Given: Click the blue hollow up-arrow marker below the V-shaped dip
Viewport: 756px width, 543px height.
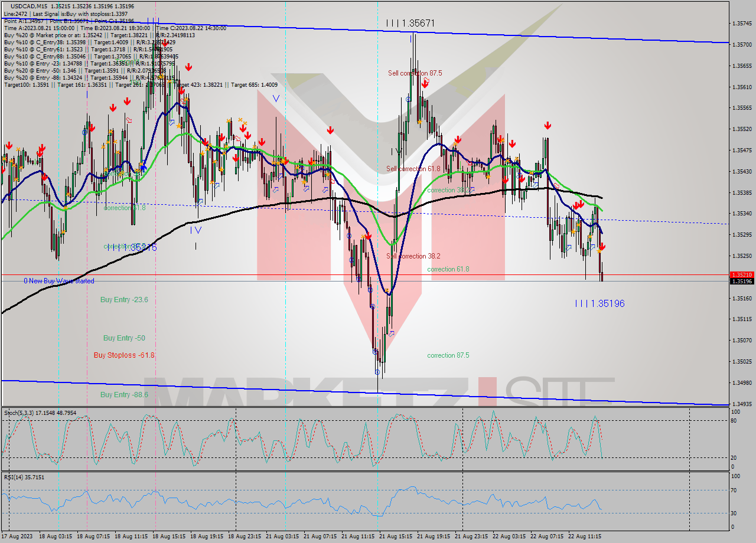Looking at the screenshot, I should (x=390, y=333).
